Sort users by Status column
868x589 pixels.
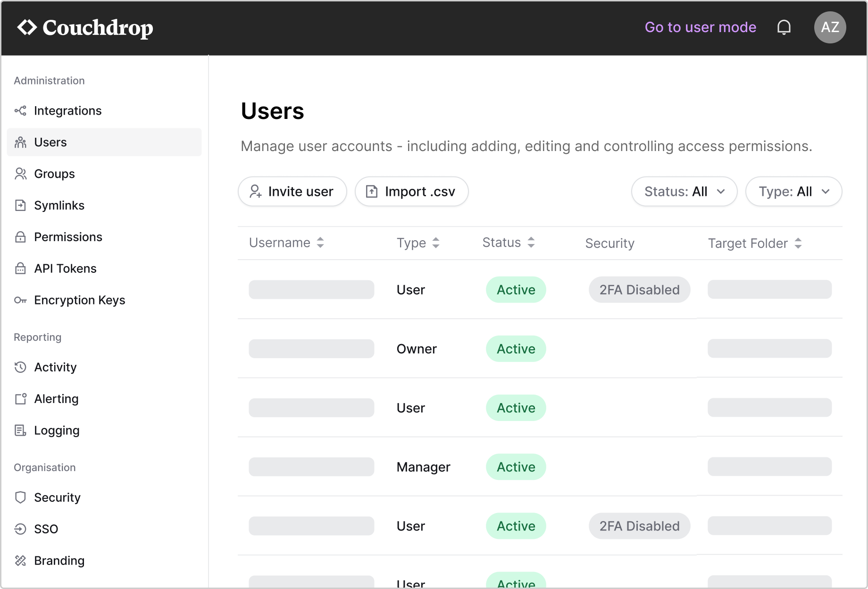[x=508, y=243]
